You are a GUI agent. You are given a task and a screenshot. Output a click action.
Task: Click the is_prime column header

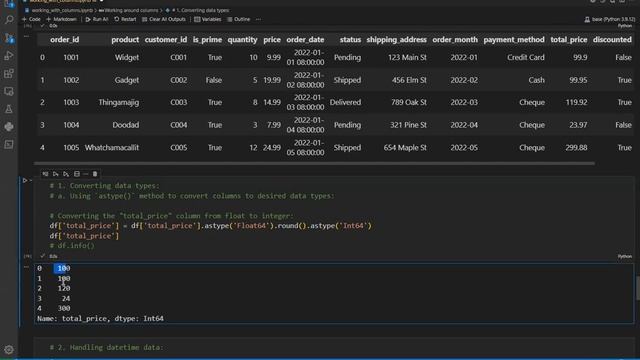[207, 40]
